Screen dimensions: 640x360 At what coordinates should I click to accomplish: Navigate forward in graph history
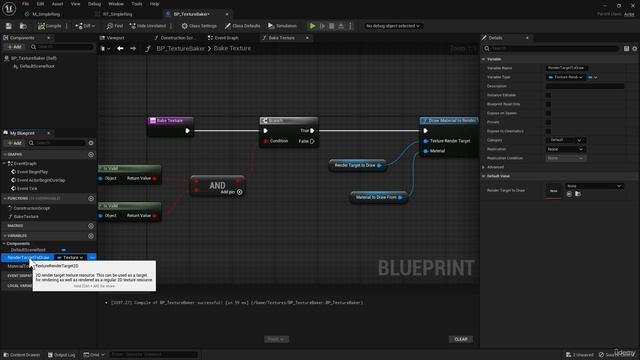[x=133, y=48]
